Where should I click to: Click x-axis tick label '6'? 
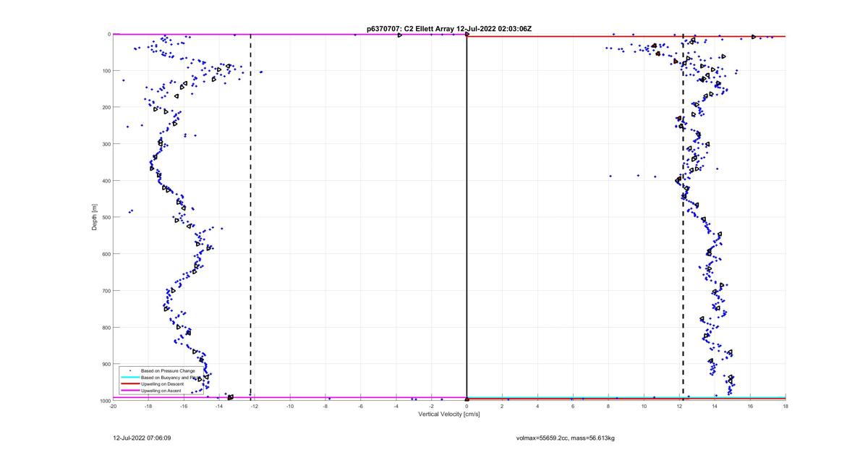coord(574,406)
